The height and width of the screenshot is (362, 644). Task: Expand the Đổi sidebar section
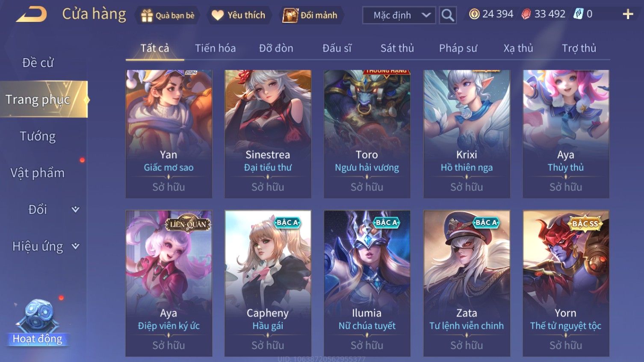[44, 209]
